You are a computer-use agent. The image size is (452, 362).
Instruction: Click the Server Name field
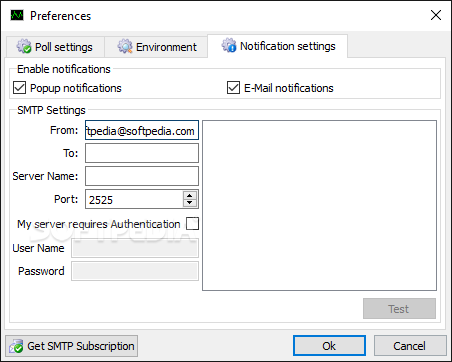[x=142, y=176]
